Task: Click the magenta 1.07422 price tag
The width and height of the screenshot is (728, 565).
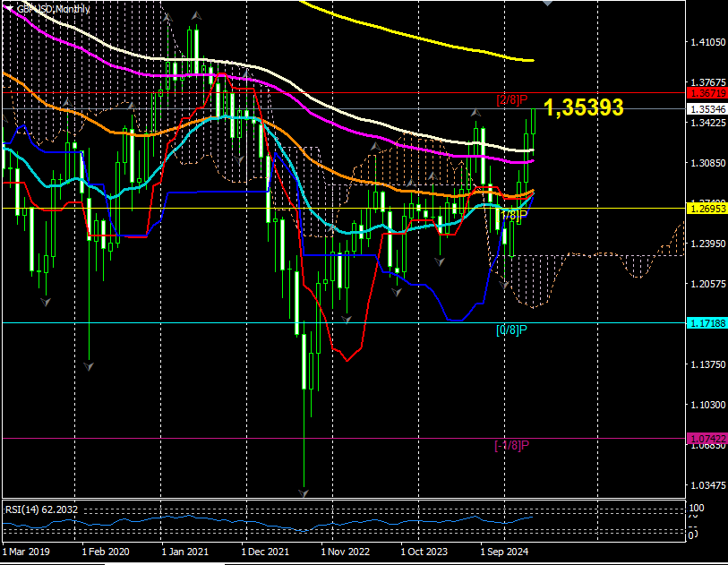Action: pyautogui.click(x=707, y=438)
